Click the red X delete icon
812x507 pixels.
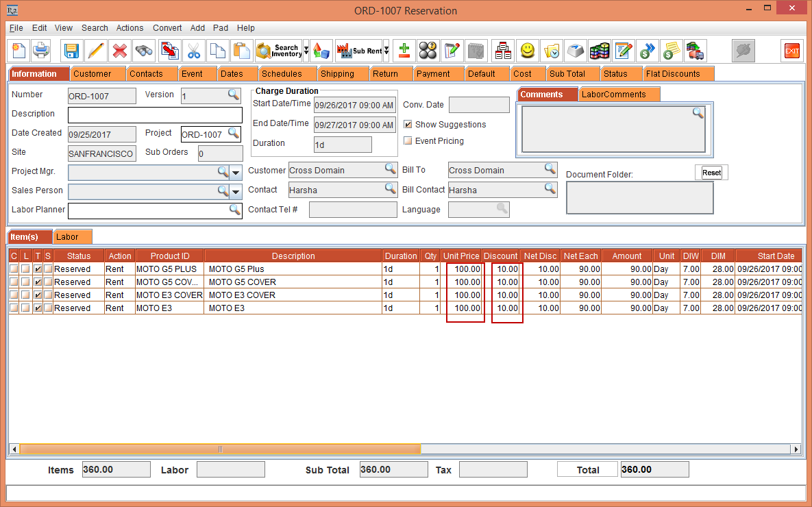pyautogui.click(x=120, y=51)
